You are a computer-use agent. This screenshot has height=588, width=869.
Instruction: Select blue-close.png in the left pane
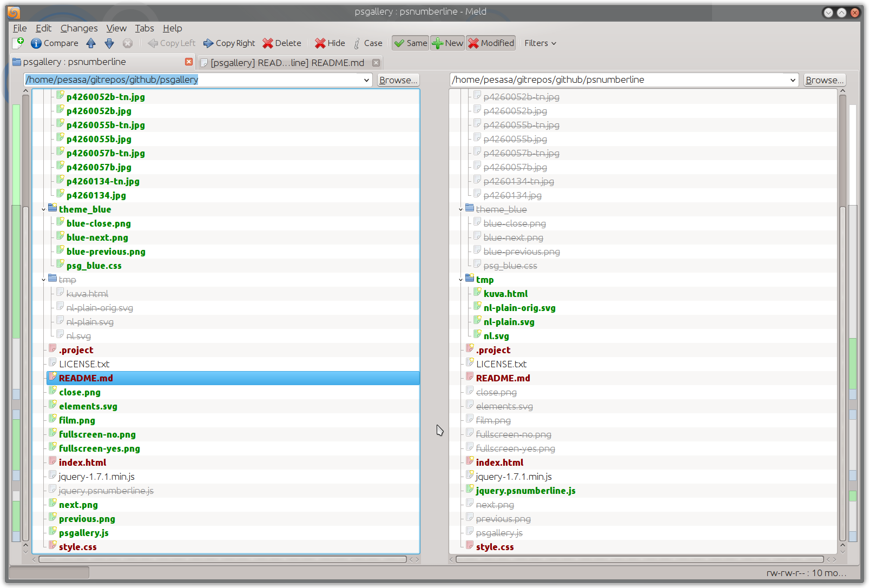[98, 223]
